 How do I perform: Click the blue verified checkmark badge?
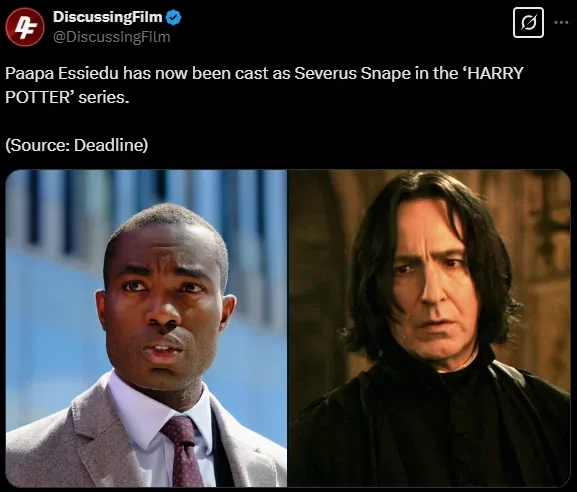point(173,17)
